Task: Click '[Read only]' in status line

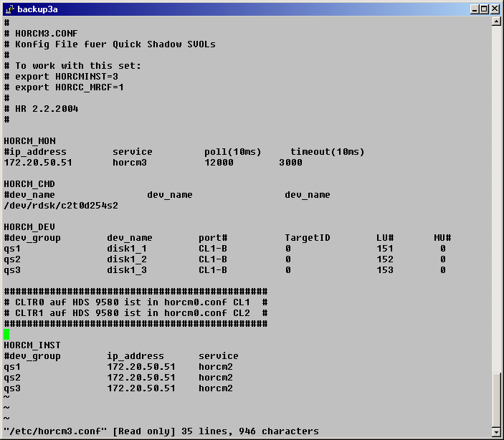Action: point(144,431)
